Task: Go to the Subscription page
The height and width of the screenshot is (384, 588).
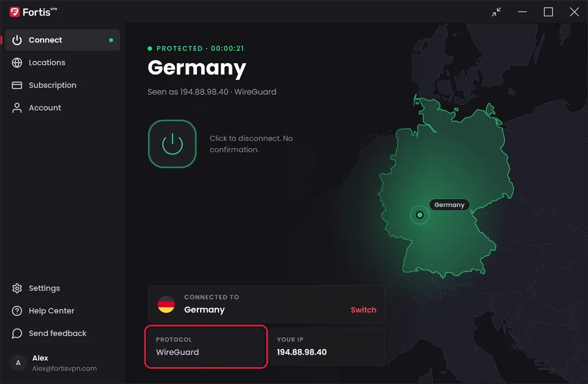Action: click(62, 85)
